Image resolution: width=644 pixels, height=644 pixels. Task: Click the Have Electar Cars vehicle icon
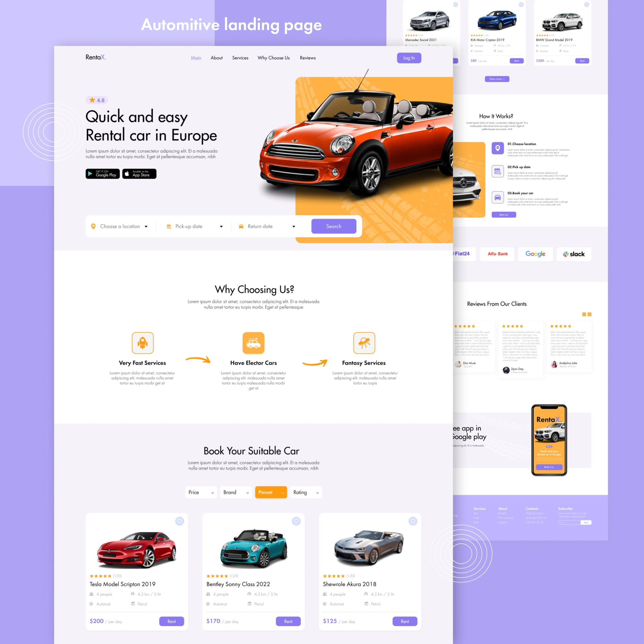click(253, 341)
